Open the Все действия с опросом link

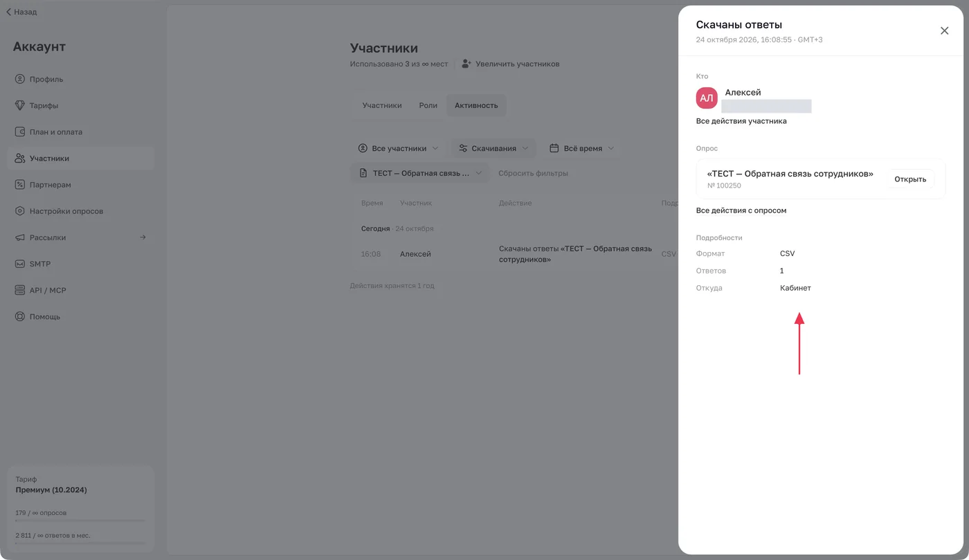point(741,210)
